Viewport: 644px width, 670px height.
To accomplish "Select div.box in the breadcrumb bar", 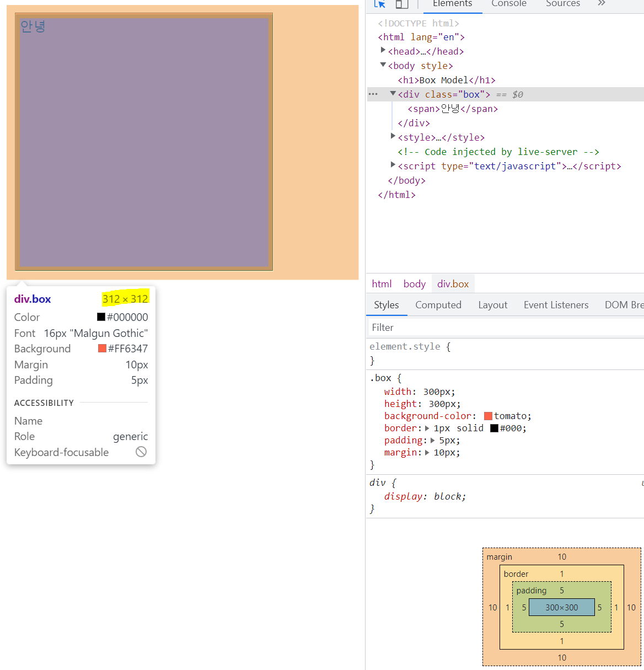I will (453, 284).
